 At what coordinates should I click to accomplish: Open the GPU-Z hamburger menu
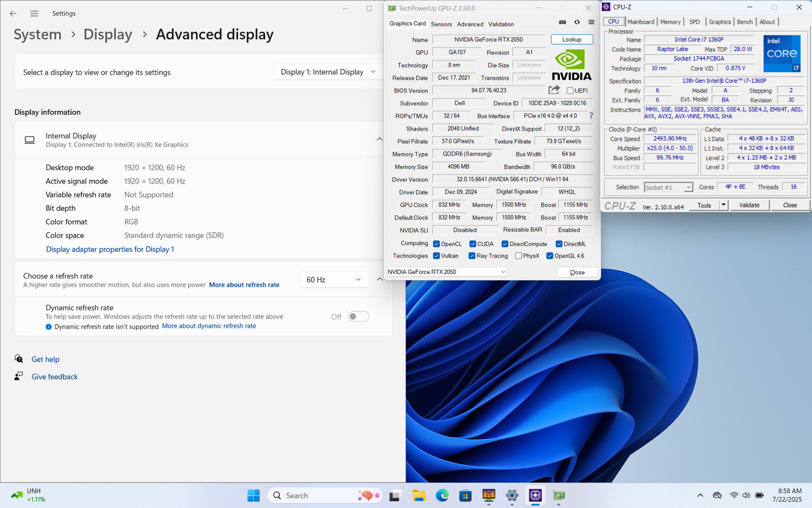click(x=591, y=22)
